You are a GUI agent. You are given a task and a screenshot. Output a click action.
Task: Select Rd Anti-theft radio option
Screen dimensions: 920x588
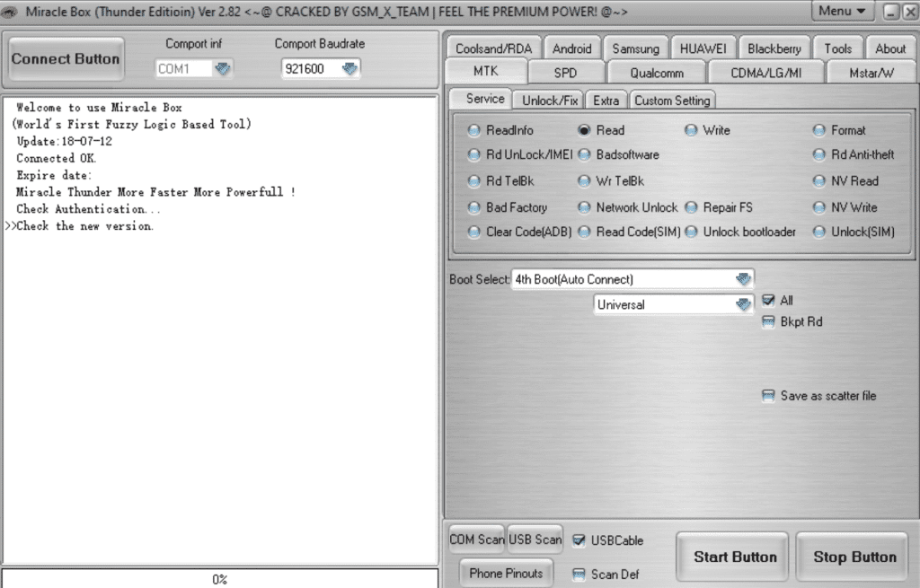819,154
